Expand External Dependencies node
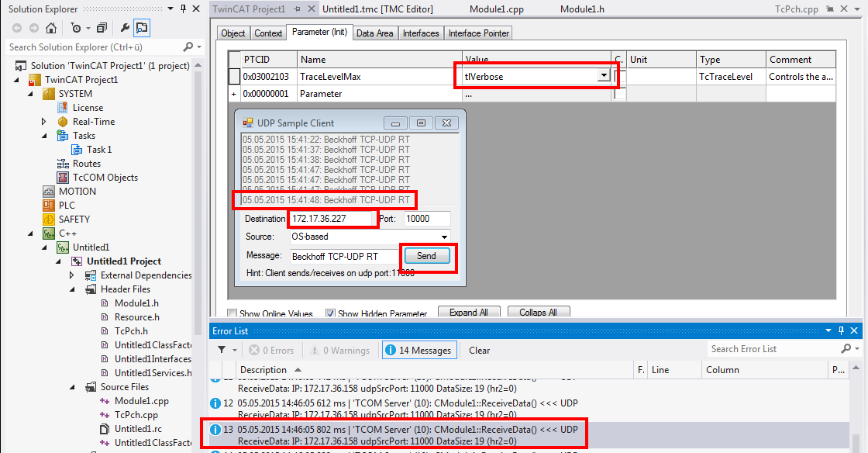868x453 pixels. coord(72,275)
